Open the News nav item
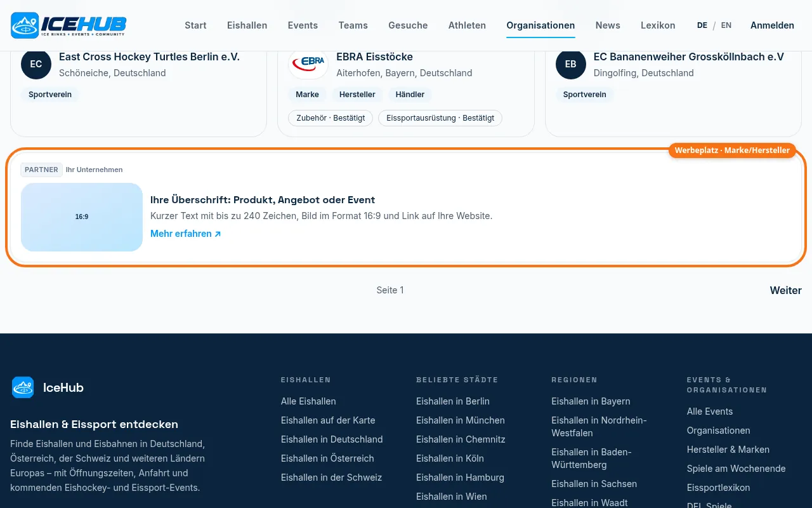This screenshot has width=812, height=508. (x=608, y=25)
